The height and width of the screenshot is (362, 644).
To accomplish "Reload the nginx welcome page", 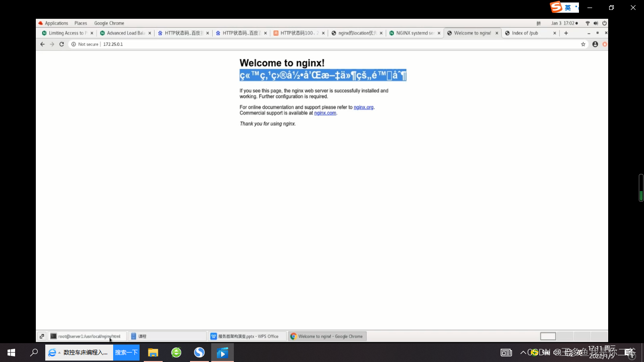I will pos(62,44).
